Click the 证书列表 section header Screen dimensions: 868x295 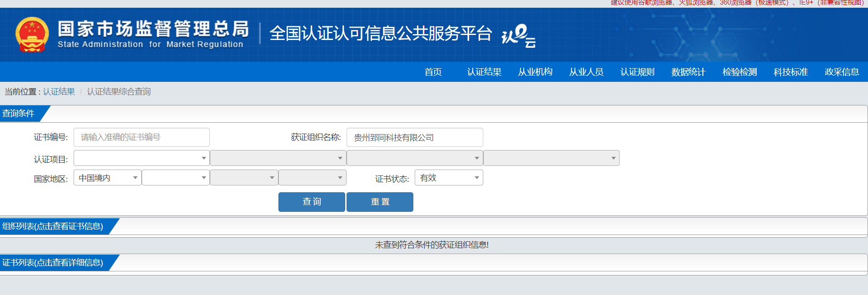coord(53,263)
